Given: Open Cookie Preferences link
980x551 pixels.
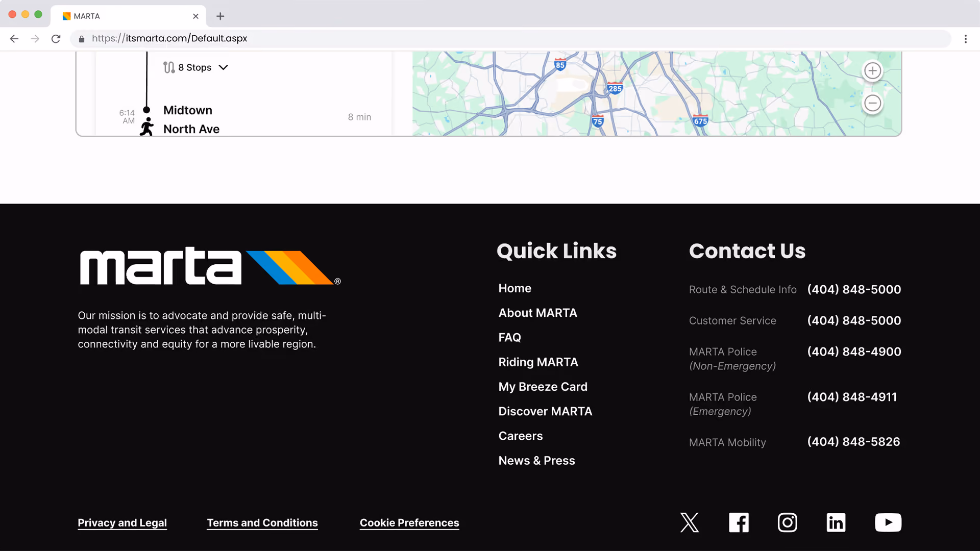Looking at the screenshot, I should [409, 523].
